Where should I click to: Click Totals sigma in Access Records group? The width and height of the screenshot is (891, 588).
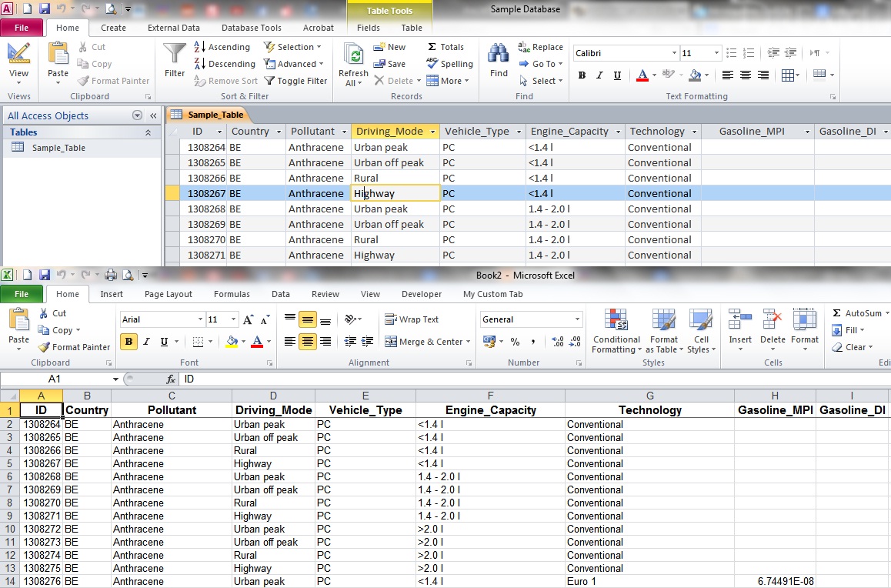445,47
